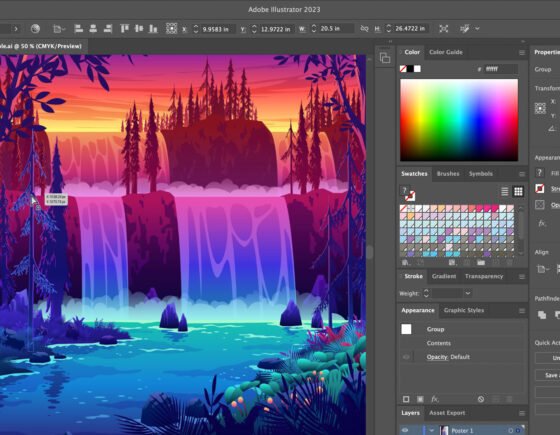Viewport: 560px width, 435px height.
Task: Switch to the Layers tab
Action: (x=410, y=413)
